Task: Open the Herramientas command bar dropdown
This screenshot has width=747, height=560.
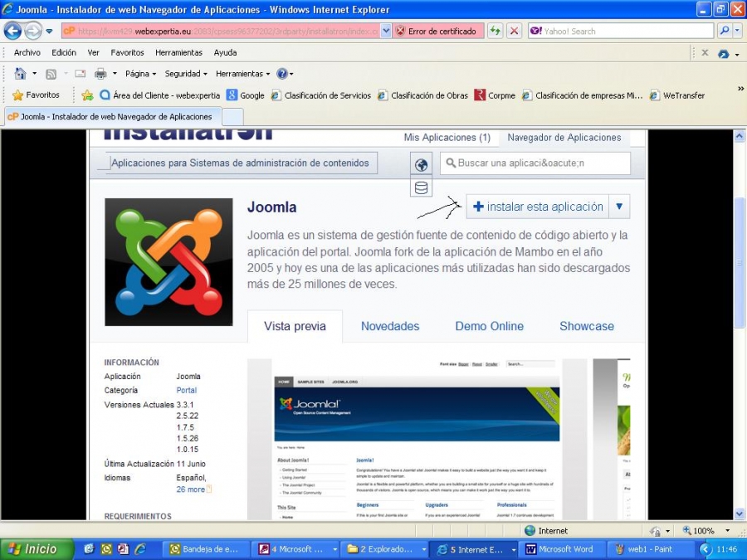Action: click(x=242, y=74)
